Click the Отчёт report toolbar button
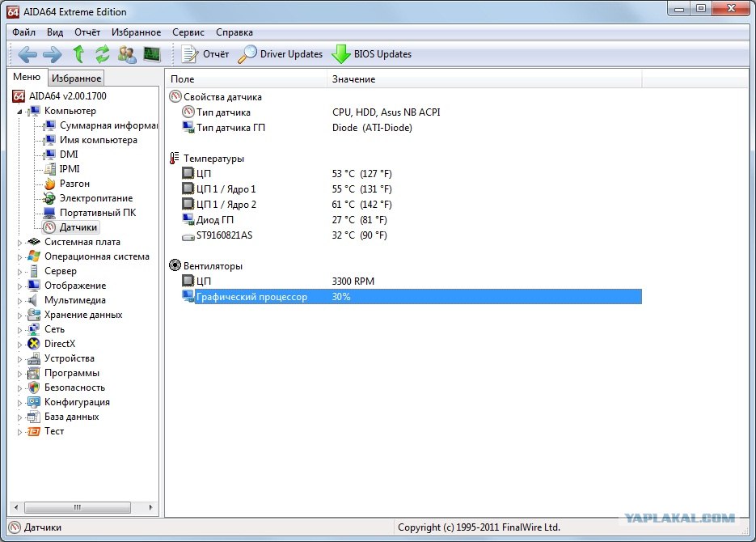This screenshot has height=542, width=756. tap(205, 54)
